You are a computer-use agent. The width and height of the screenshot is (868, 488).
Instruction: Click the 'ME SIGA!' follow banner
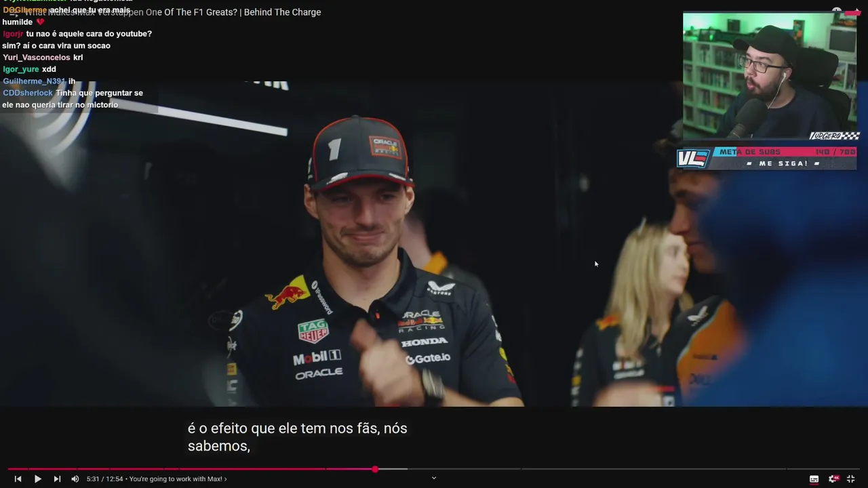click(783, 164)
